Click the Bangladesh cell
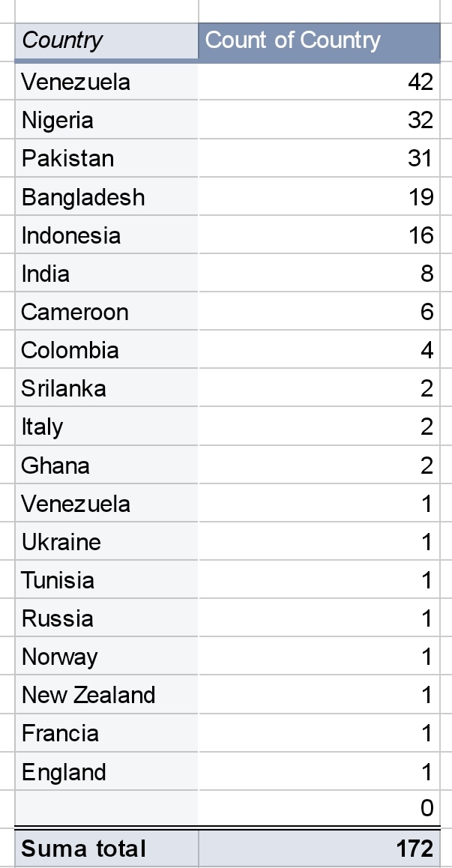452x868 pixels. coord(106,196)
